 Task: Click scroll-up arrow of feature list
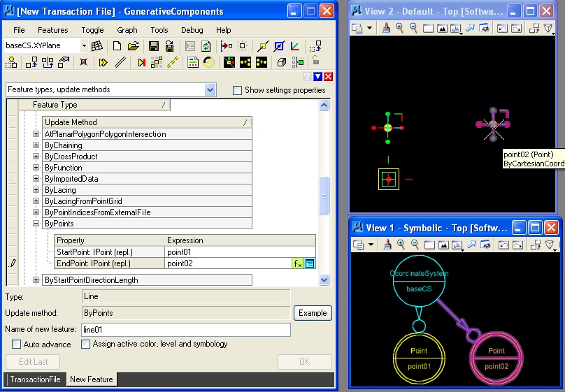tap(324, 105)
